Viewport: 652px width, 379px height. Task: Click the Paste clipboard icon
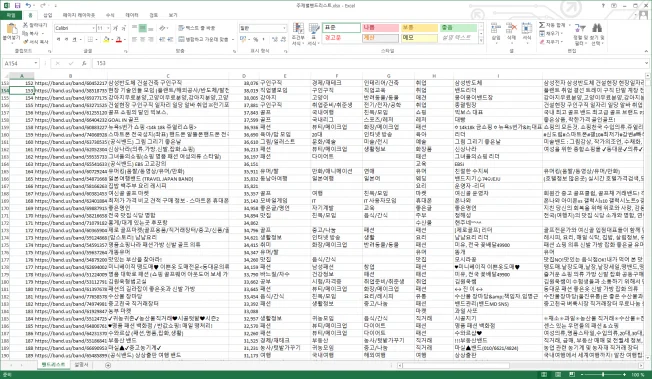(x=11, y=30)
